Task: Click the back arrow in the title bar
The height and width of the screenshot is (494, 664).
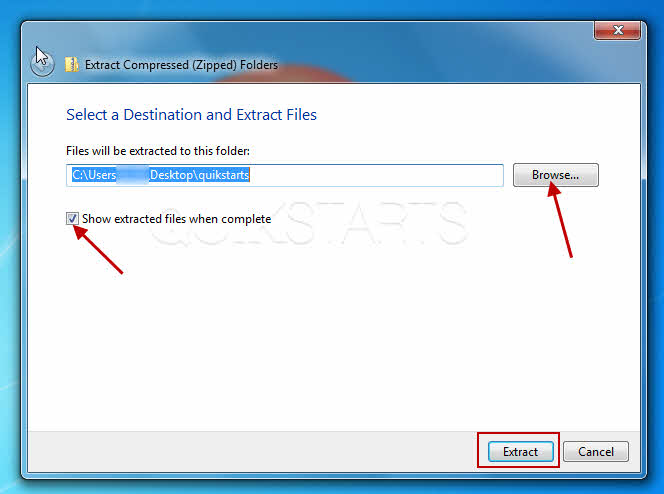Action: [42, 64]
